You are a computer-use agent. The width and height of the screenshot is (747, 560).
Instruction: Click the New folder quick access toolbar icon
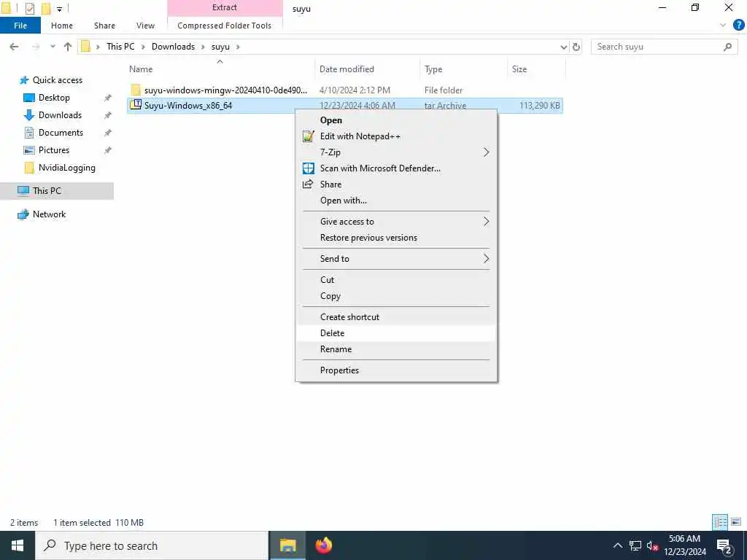46,8
